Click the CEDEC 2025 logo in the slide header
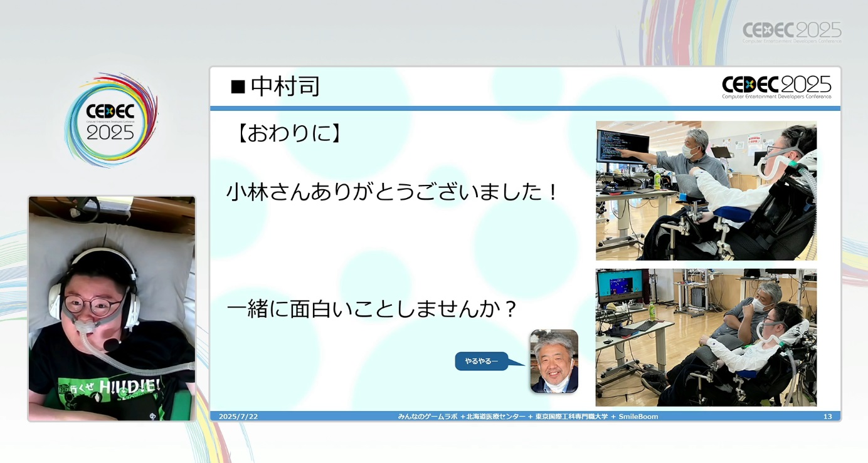Screen dimensions: 868x463 click(776, 87)
